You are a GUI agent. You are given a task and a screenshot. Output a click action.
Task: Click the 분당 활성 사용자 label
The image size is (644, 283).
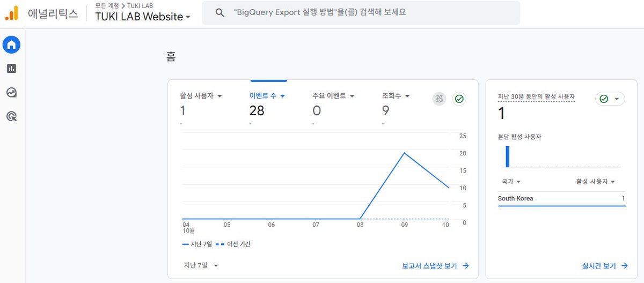pyautogui.click(x=519, y=137)
